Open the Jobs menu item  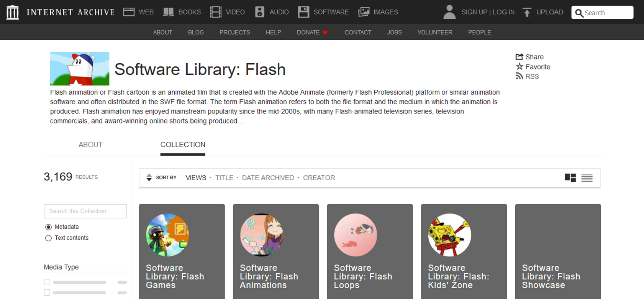[394, 32]
